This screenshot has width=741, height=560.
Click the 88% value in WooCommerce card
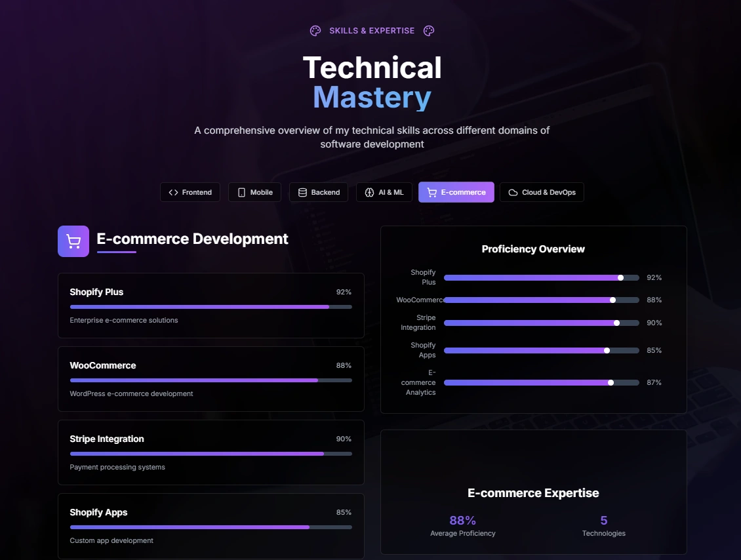(x=344, y=365)
